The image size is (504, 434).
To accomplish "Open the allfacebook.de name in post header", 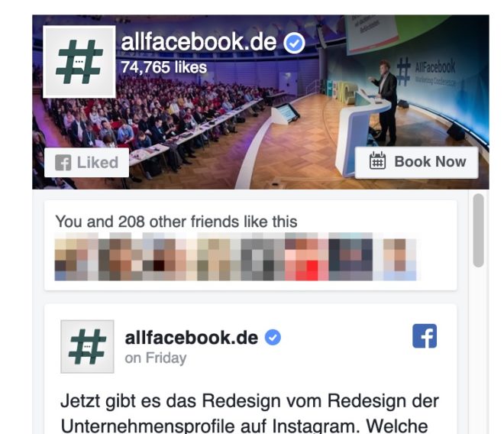I will point(192,338).
